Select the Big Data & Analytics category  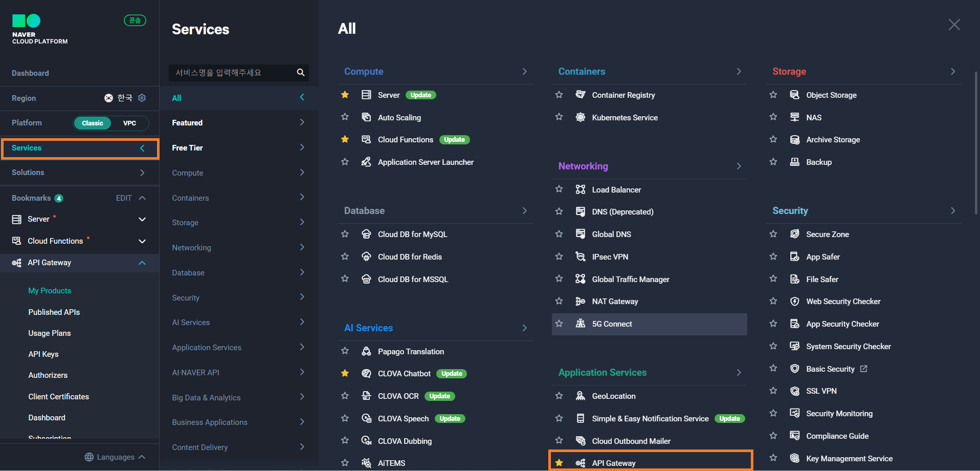(239, 397)
